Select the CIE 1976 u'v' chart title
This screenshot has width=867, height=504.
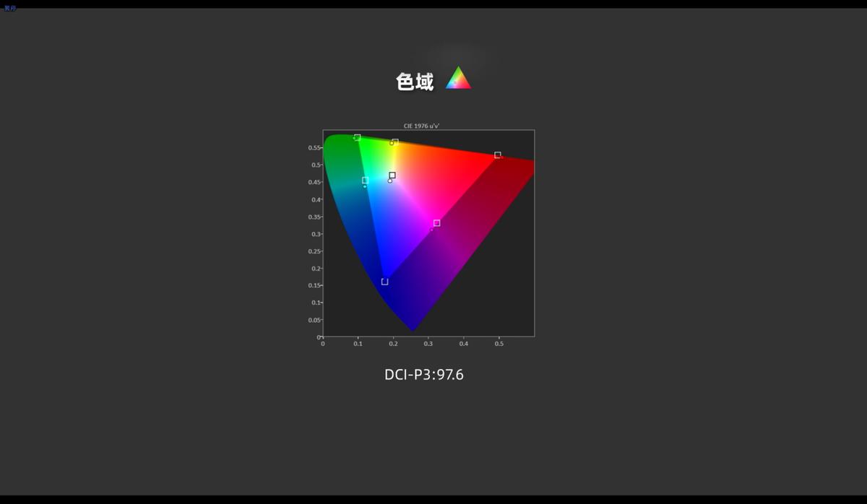point(421,124)
